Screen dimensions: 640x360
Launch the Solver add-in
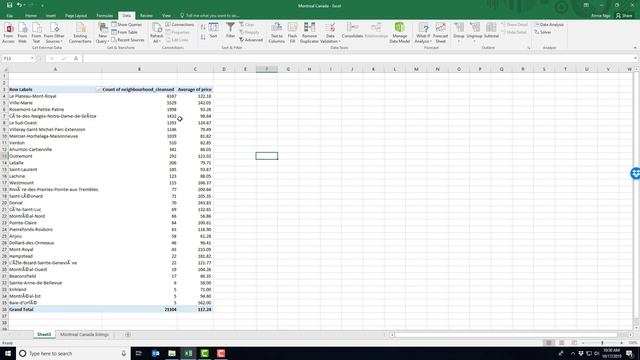click(x=543, y=32)
